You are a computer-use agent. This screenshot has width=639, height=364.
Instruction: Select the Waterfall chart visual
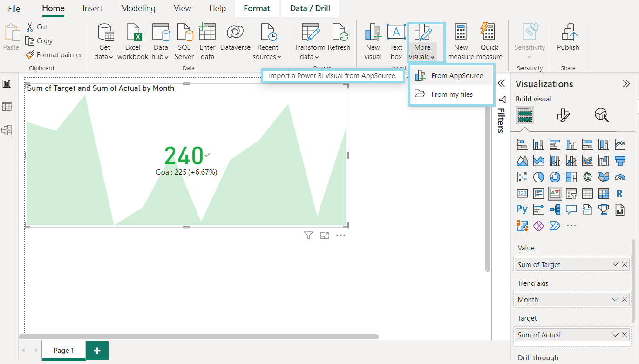click(604, 161)
